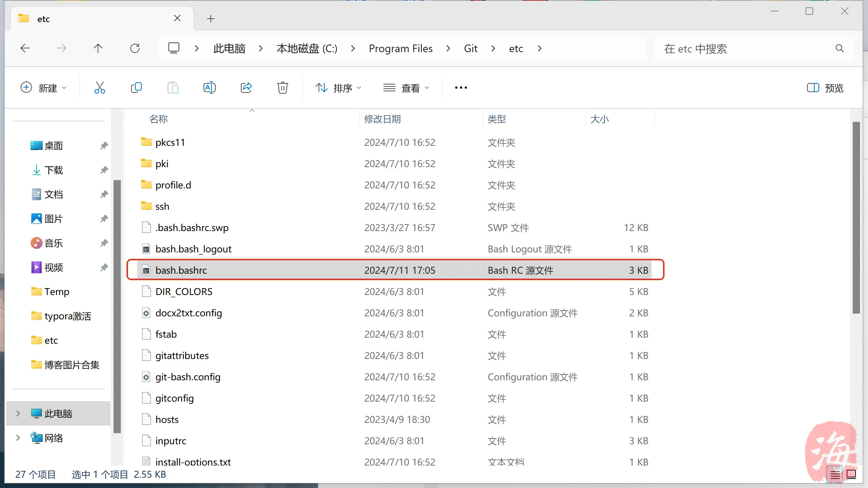
Task: Click the vertical scrollbar of file list
Action: tap(856, 217)
